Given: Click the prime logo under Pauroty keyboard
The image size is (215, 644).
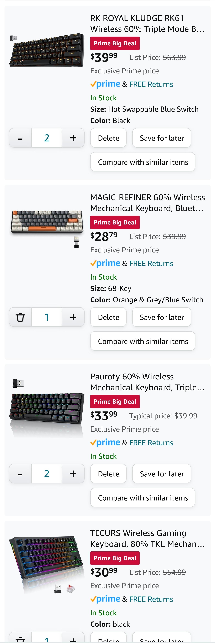Looking at the screenshot, I should point(105,443).
